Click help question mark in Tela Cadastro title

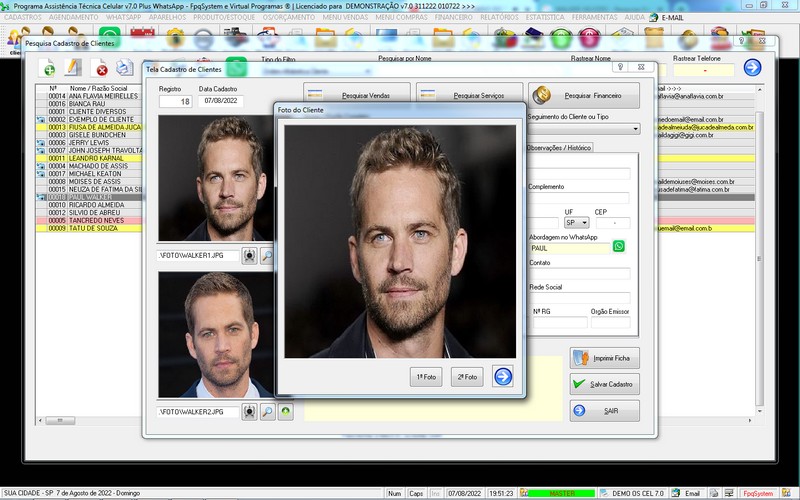tap(620, 67)
